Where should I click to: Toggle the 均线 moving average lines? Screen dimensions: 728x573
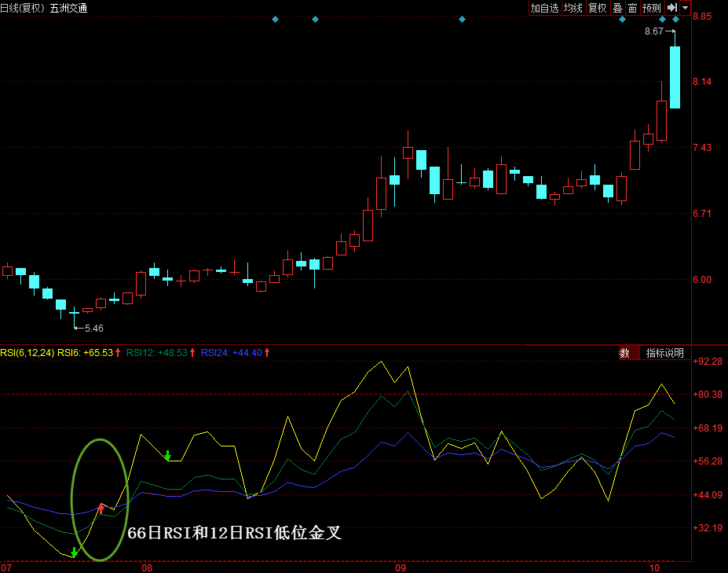(x=573, y=8)
